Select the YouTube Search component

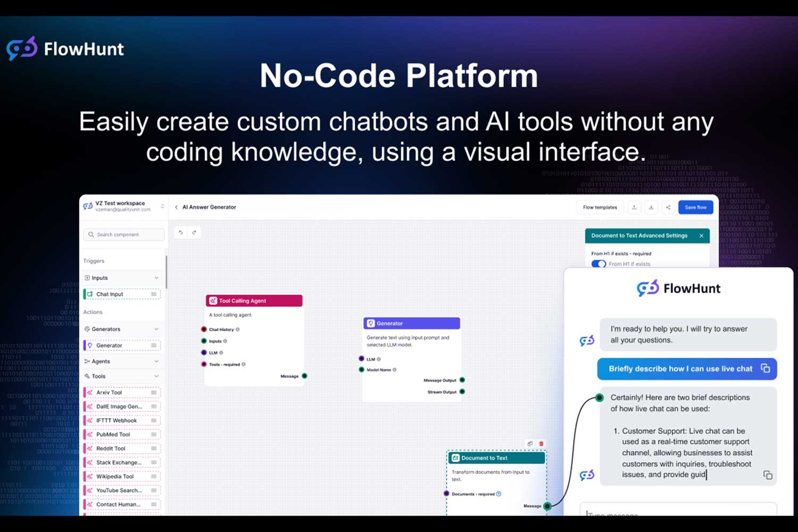[x=122, y=491]
